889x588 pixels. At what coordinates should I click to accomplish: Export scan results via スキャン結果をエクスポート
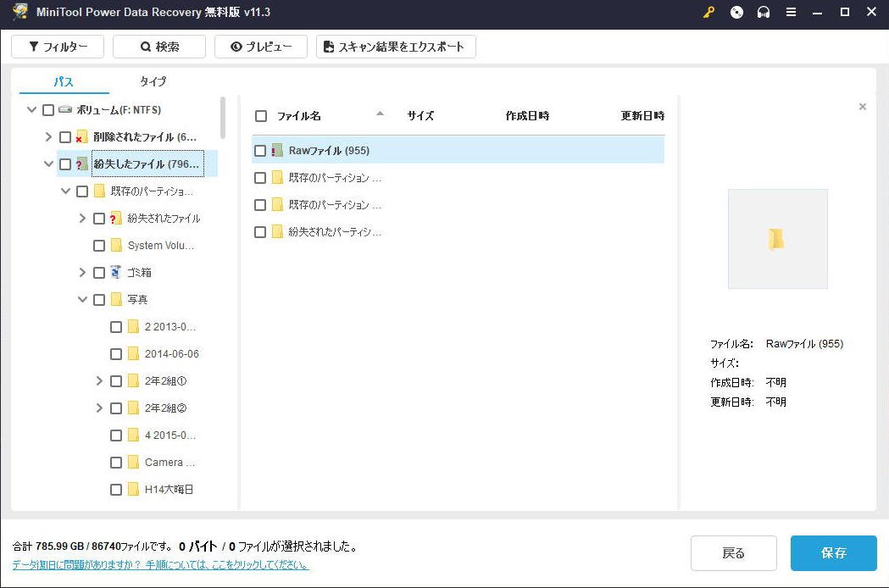pos(396,47)
